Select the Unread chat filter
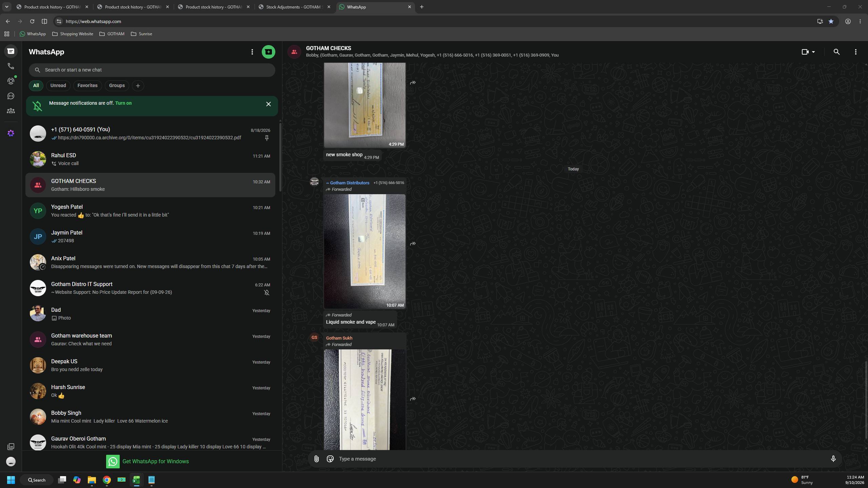The image size is (868, 488). click(x=58, y=85)
